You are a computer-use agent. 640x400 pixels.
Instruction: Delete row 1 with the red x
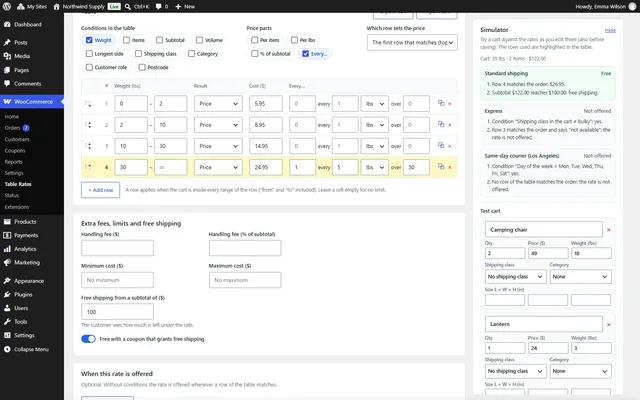(x=450, y=104)
